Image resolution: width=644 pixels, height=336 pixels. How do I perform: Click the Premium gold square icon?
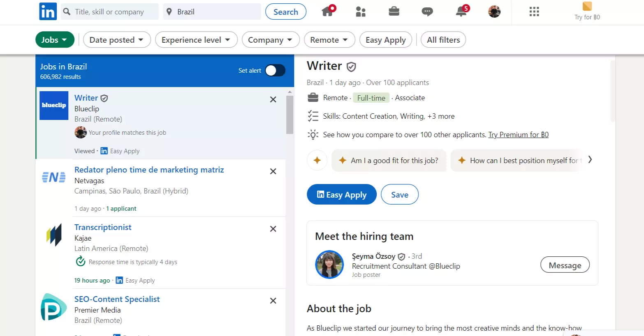pyautogui.click(x=587, y=6)
